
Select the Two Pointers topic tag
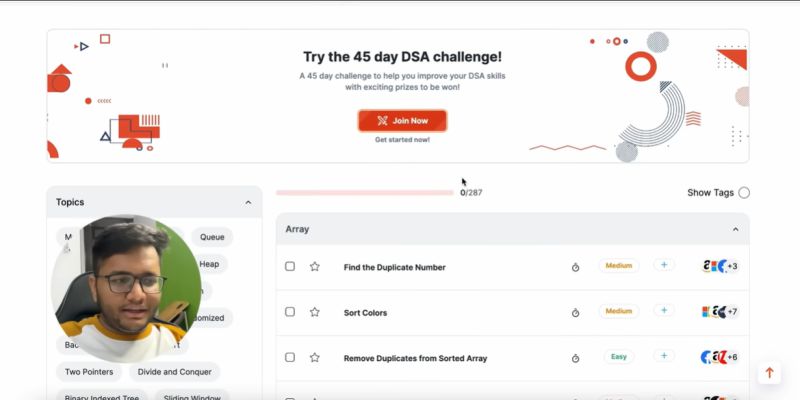point(89,372)
